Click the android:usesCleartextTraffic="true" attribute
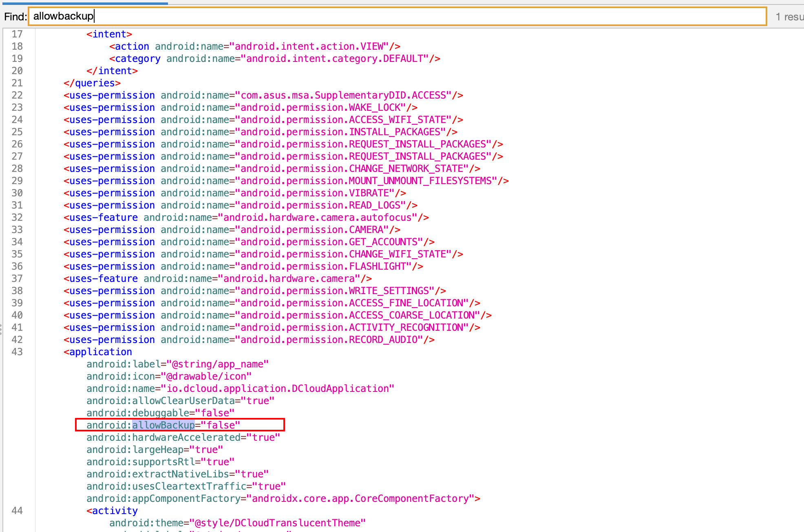 point(186,486)
